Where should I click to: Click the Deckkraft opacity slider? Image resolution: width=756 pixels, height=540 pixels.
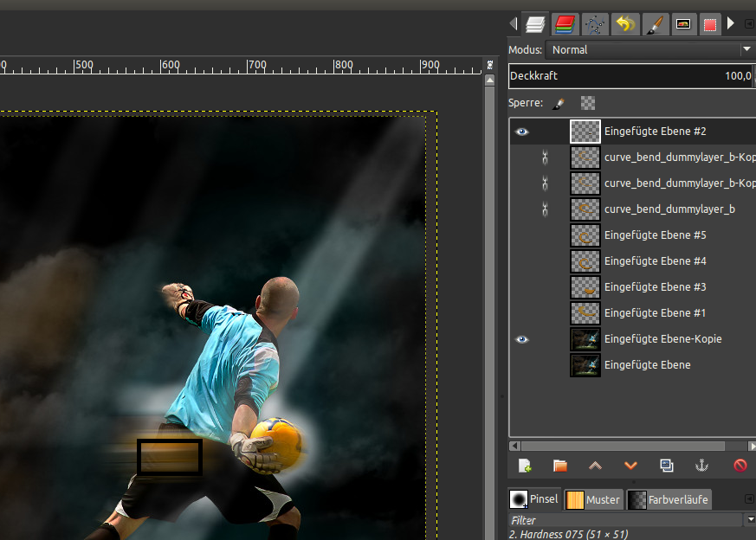point(630,76)
